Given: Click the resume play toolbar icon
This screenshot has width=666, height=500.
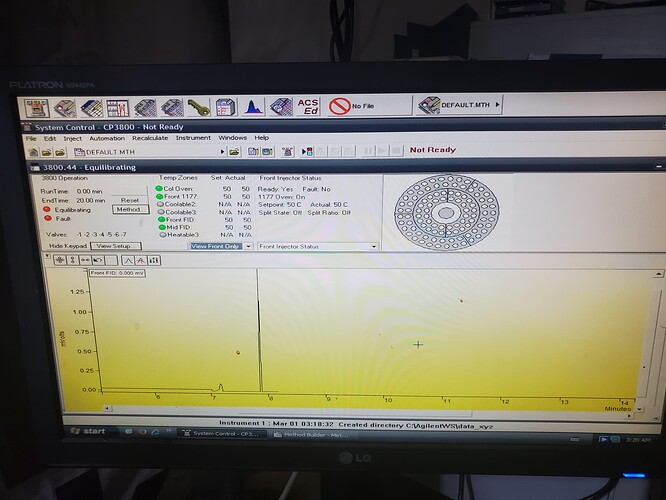Looking at the screenshot, I should click(382, 151).
